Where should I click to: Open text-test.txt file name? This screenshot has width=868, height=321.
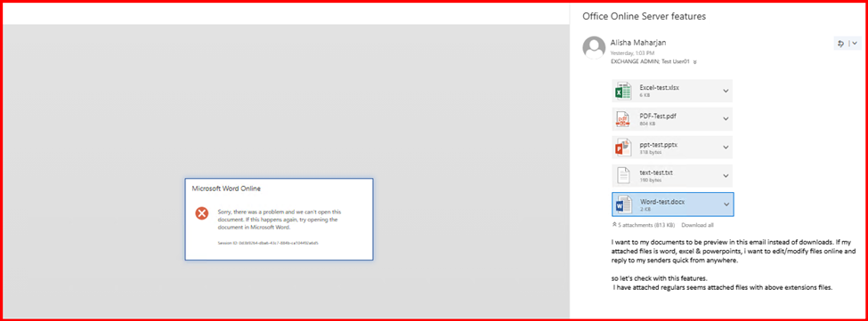[656, 173]
